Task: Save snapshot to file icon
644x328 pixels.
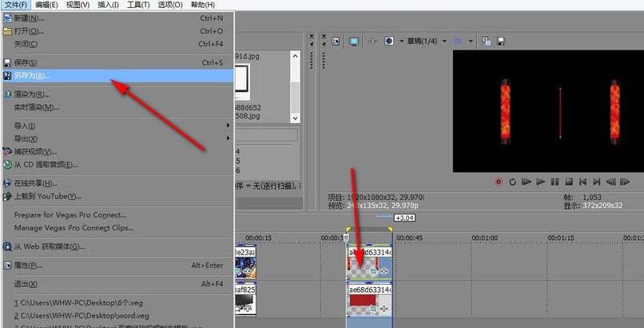Action: (501, 41)
